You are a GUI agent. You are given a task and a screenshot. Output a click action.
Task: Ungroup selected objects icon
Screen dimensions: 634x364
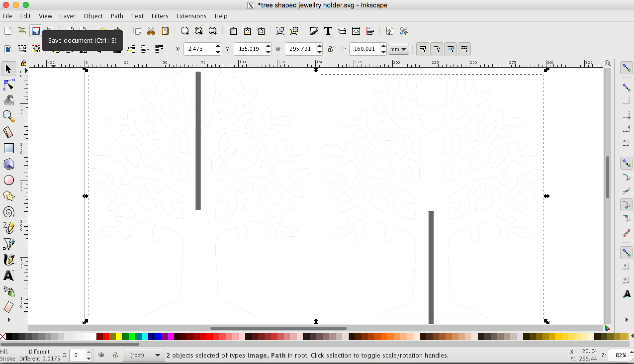pyautogui.click(x=295, y=31)
